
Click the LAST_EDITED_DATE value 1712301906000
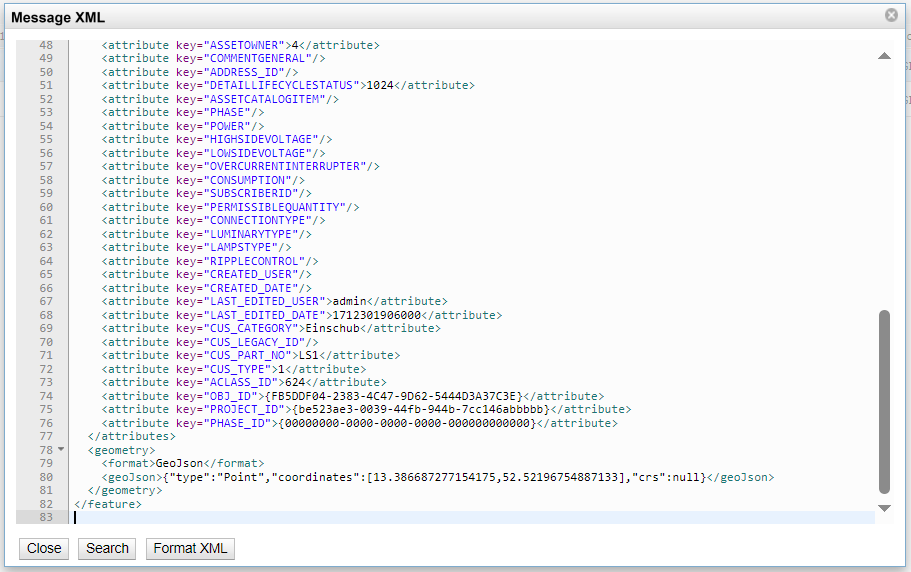(376, 315)
